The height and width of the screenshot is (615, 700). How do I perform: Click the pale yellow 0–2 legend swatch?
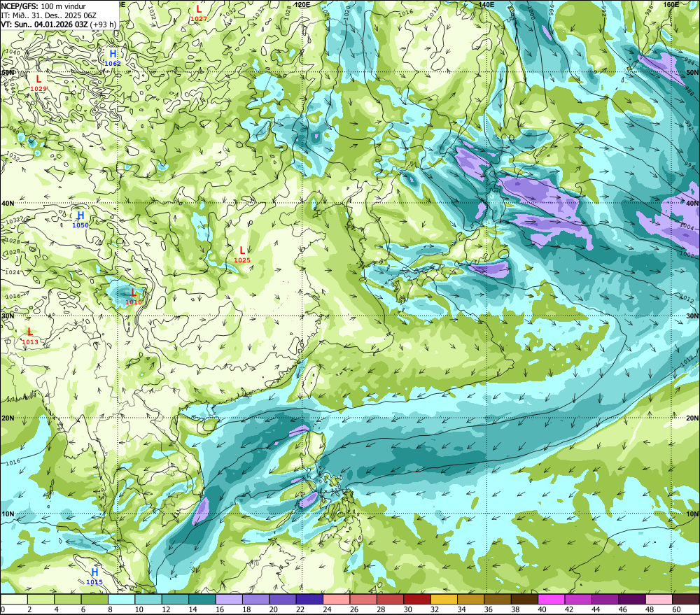pyautogui.click(x=14, y=600)
